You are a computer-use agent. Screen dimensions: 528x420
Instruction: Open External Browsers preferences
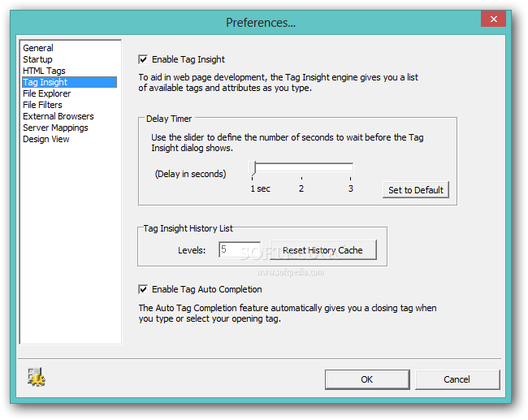point(69,116)
